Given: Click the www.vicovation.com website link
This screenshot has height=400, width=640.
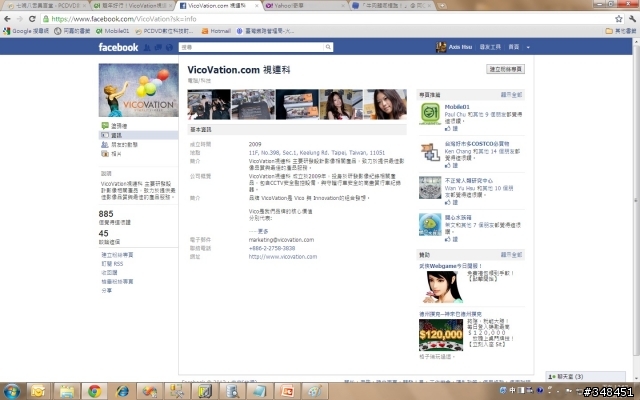Looking at the screenshot, I should (x=283, y=257).
